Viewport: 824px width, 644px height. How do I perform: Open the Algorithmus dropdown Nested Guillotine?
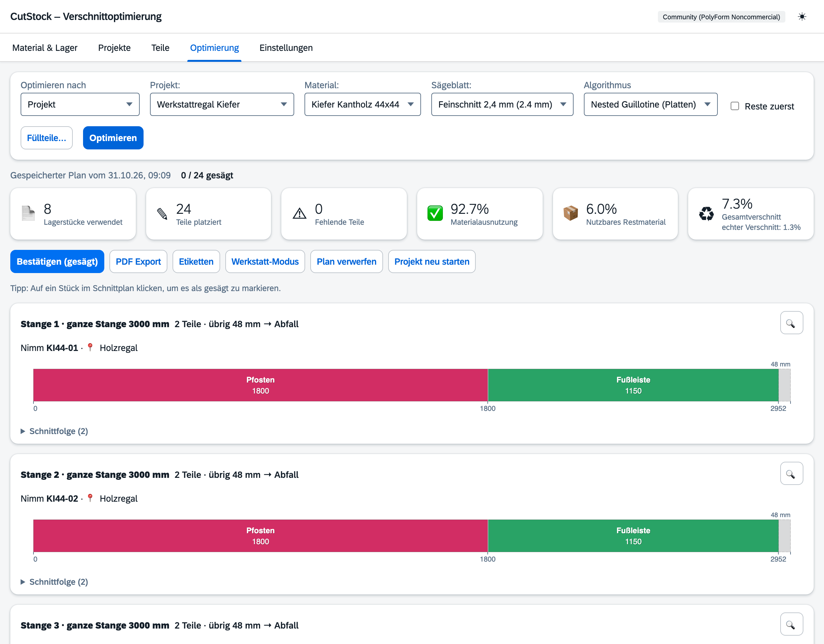tap(651, 104)
